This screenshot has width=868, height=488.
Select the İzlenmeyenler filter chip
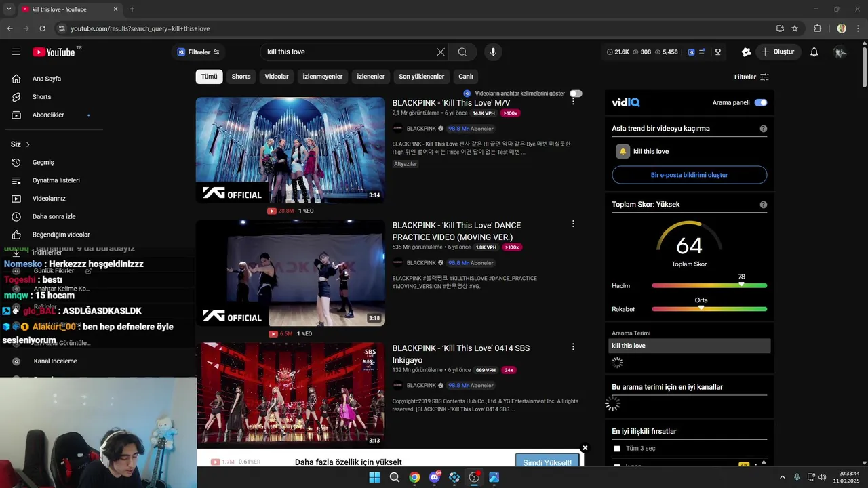coord(323,77)
